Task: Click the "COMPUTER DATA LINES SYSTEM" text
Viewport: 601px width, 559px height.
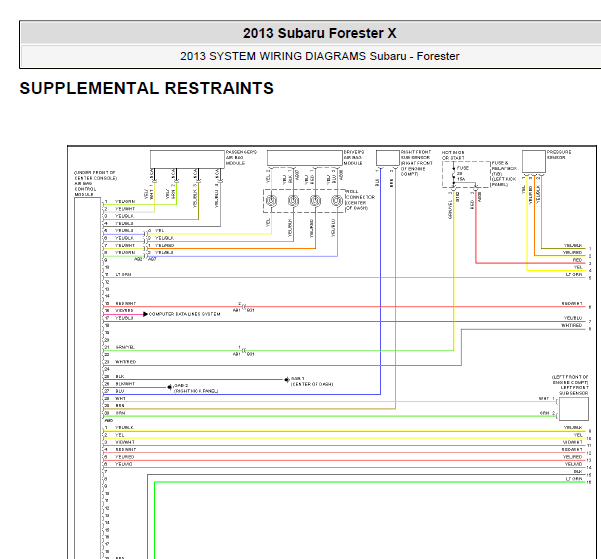Action: click(x=184, y=314)
